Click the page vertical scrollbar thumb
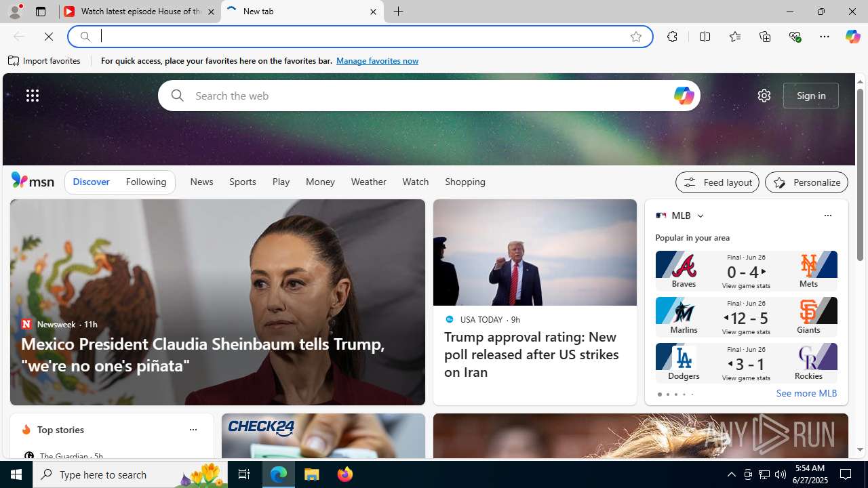Screen dimensions: 868x488 pyautogui.click(x=860, y=175)
